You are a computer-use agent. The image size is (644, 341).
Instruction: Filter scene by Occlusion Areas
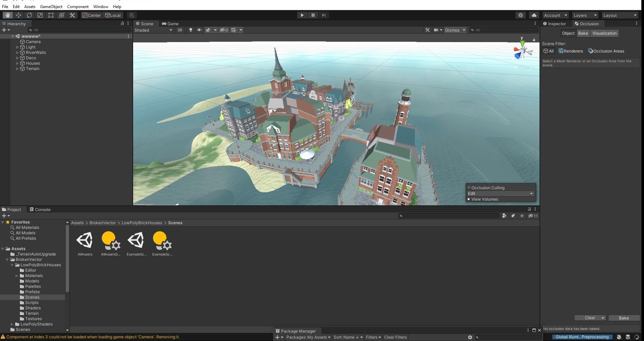pos(606,51)
